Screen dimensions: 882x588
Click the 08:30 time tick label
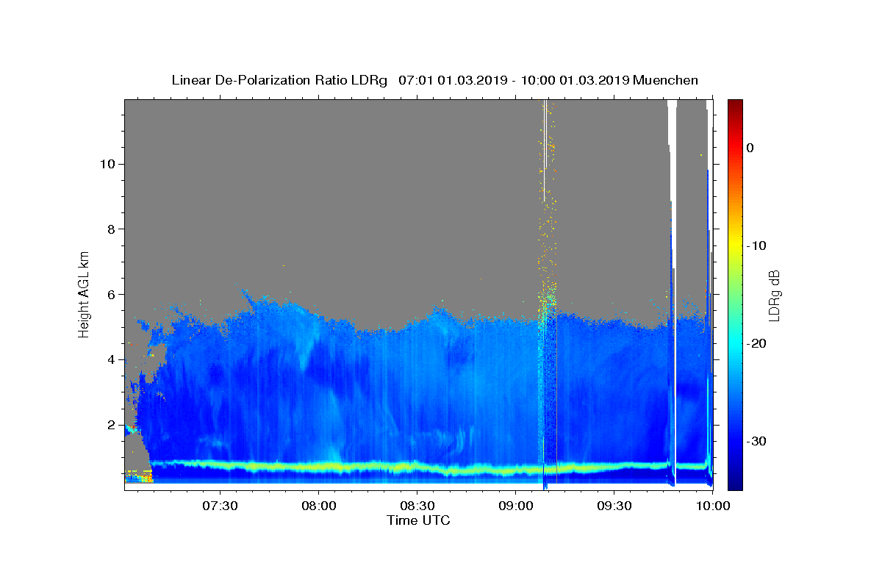click(417, 506)
